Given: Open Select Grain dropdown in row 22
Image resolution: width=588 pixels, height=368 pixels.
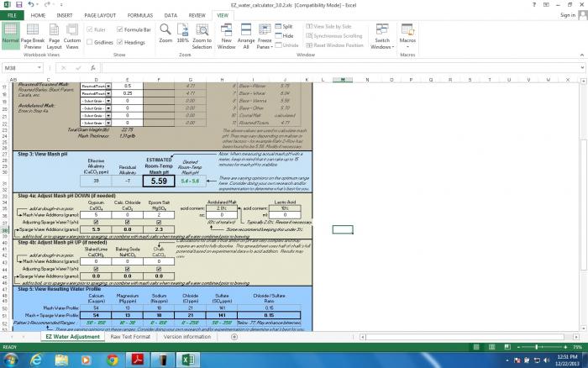Looking at the screenshot, I should point(108,123).
